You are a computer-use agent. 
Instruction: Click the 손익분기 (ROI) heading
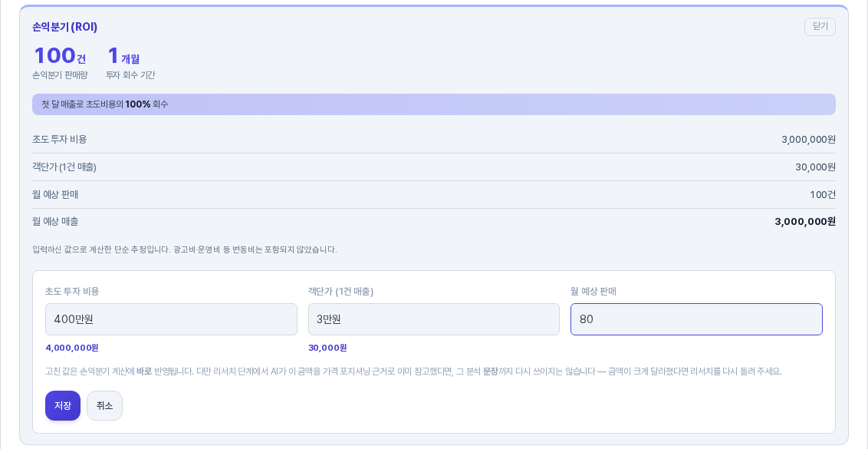[64, 27]
